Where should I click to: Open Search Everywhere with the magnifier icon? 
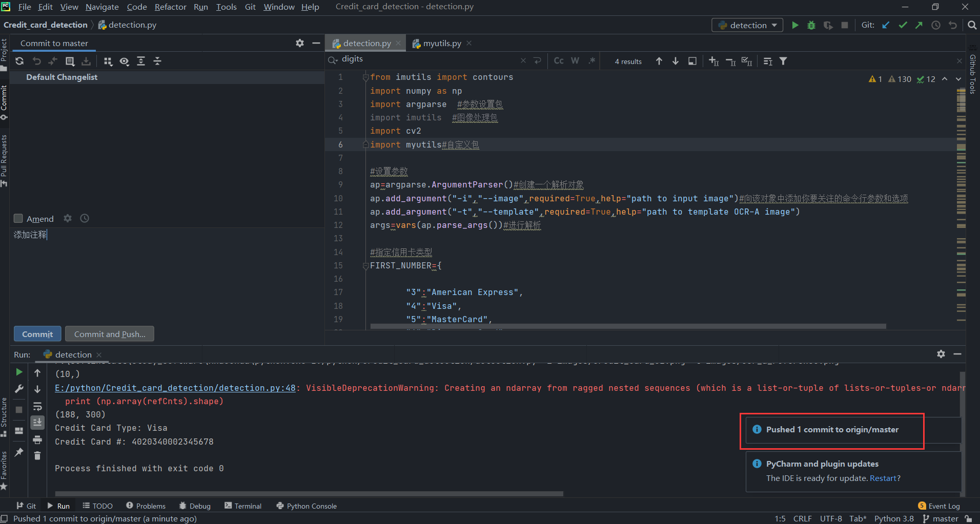coord(972,25)
